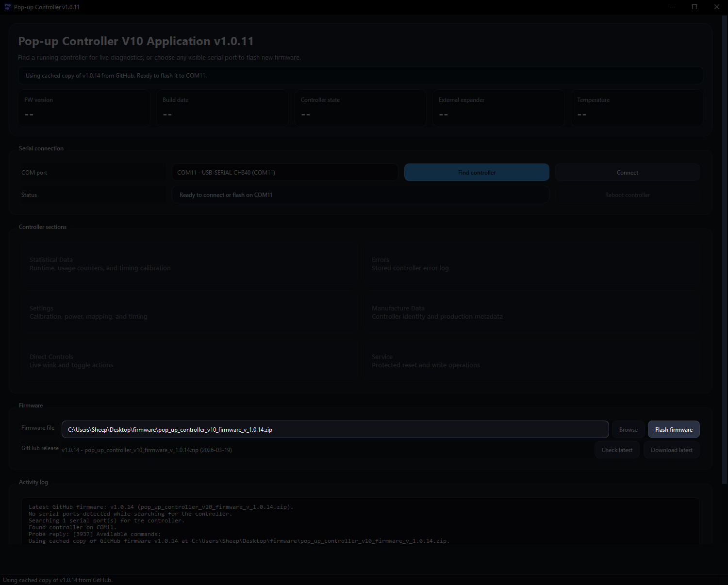
Task: Click the Flash firmware button
Action: [674, 429]
